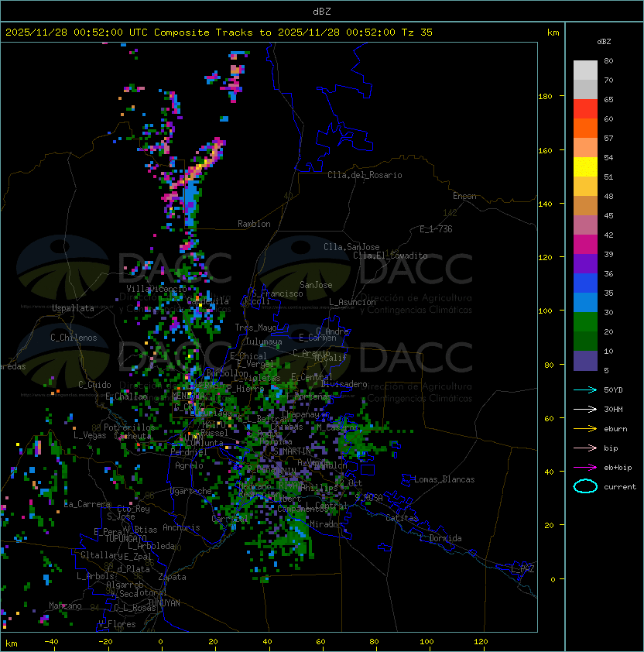Click the 'eb+bip' legend label
Viewport: 644px width, 652px height.
pos(618,468)
